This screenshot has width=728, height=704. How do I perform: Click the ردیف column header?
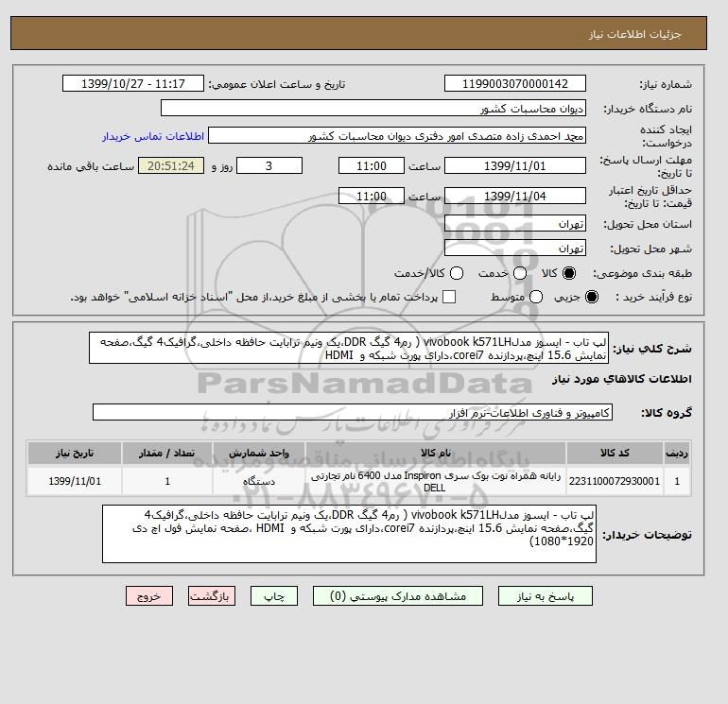[677, 453]
